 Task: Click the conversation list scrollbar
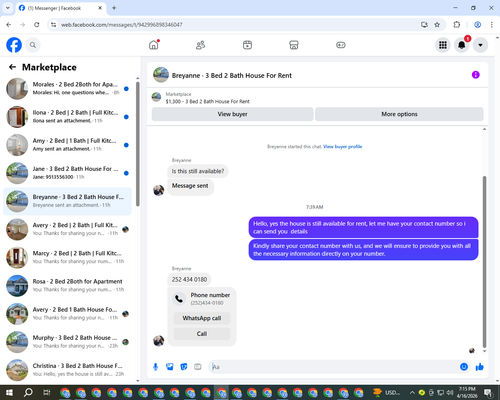[137, 143]
